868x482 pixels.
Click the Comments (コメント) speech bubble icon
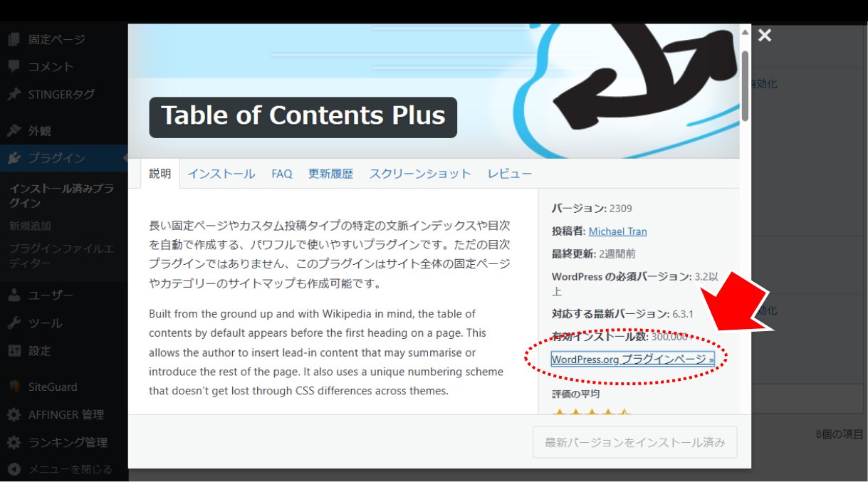click(14, 66)
